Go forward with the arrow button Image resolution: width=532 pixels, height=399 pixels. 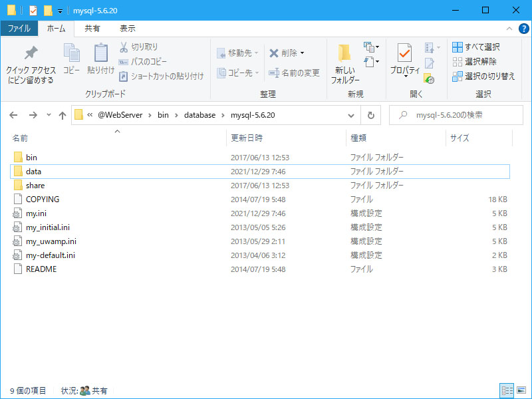[x=33, y=115]
